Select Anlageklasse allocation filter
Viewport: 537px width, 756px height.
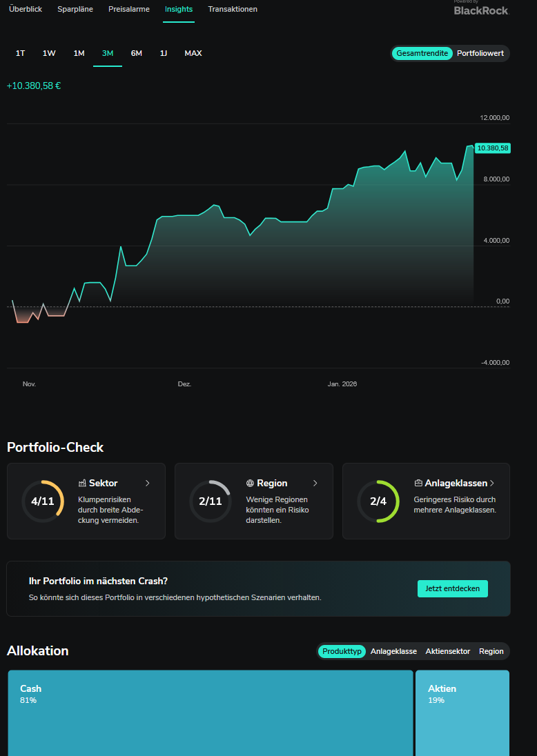pos(393,651)
